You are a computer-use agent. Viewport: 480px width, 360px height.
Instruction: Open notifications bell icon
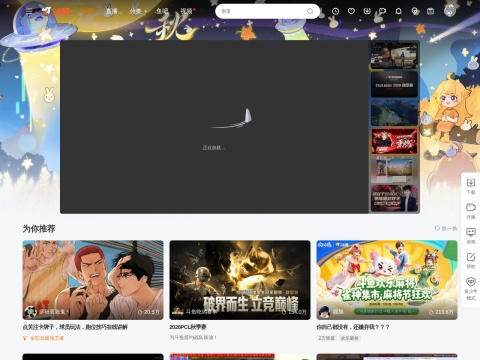(399, 11)
